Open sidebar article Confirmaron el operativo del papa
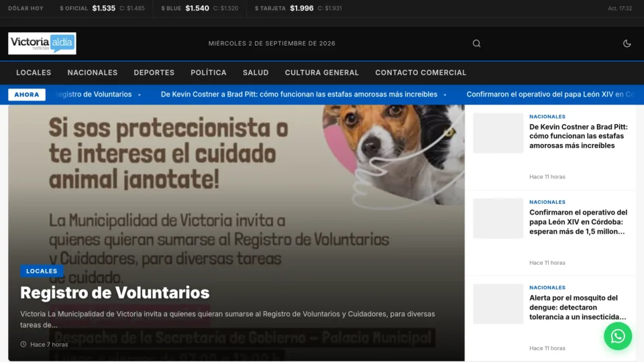The width and height of the screenshot is (644, 362). point(579,222)
